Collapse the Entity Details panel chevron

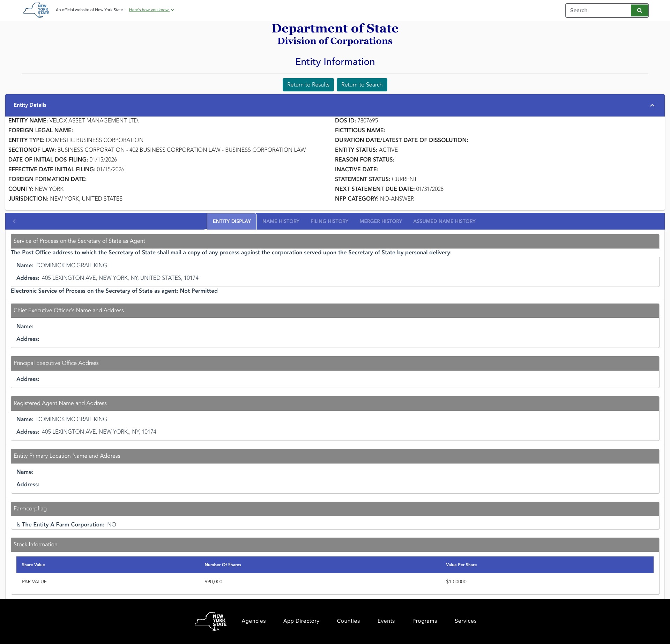pos(652,105)
